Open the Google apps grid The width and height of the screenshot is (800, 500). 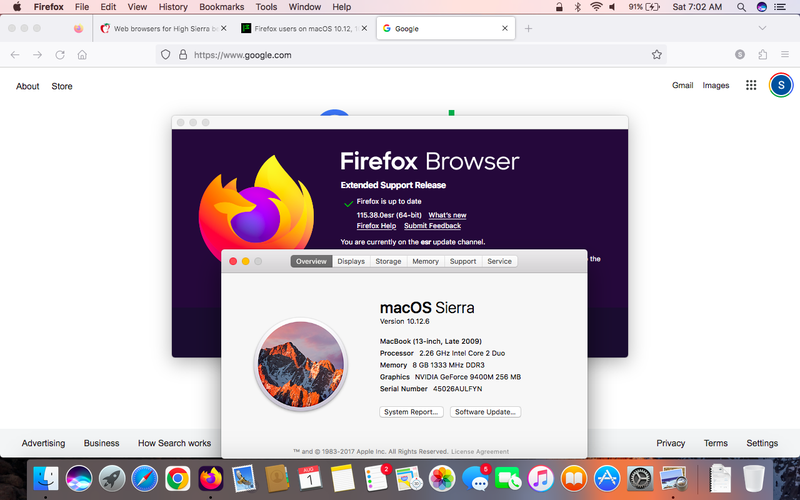point(751,85)
